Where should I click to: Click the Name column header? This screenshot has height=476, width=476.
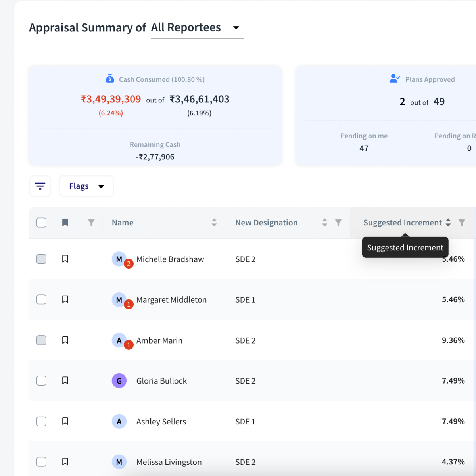coord(123,223)
